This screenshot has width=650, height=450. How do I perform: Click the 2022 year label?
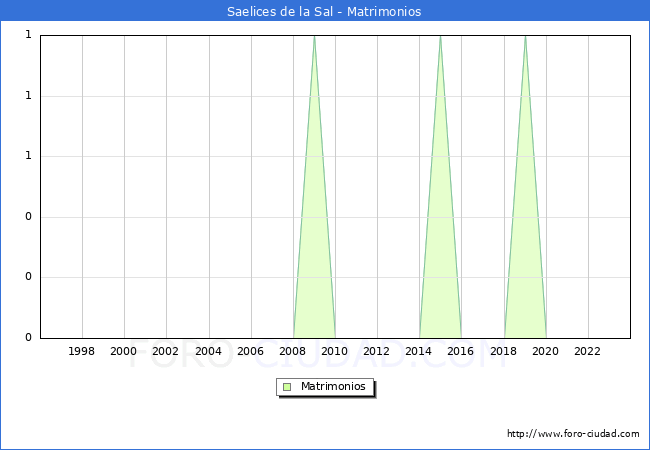[x=588, y=351]
